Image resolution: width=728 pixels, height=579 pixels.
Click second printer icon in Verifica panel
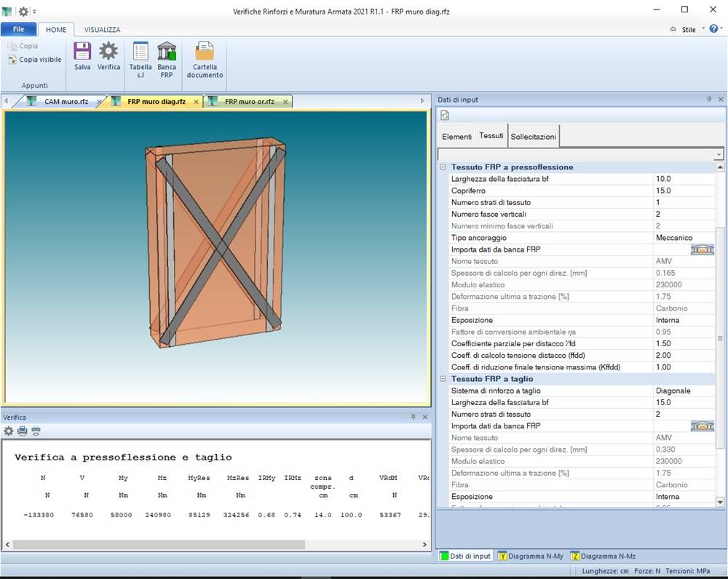(x=36, y=431)
